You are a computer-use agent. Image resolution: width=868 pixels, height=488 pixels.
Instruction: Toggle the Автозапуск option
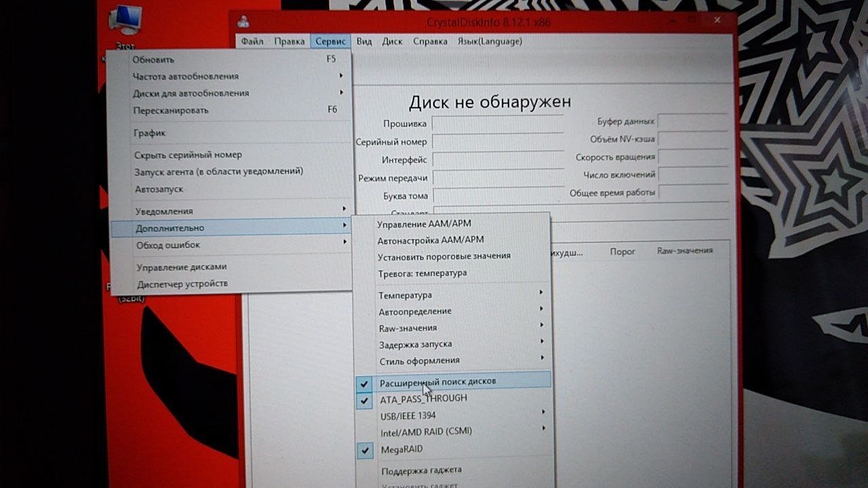(230, 189)
